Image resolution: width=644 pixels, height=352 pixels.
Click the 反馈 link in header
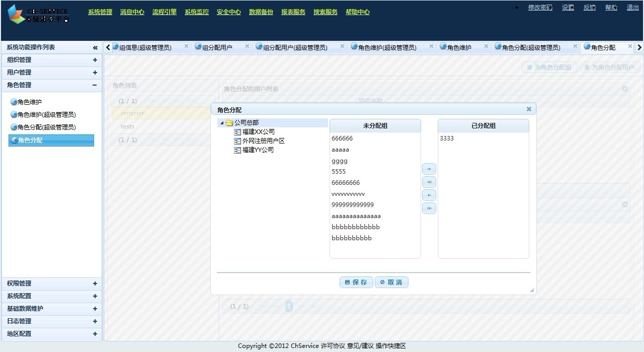coord(590,8)
